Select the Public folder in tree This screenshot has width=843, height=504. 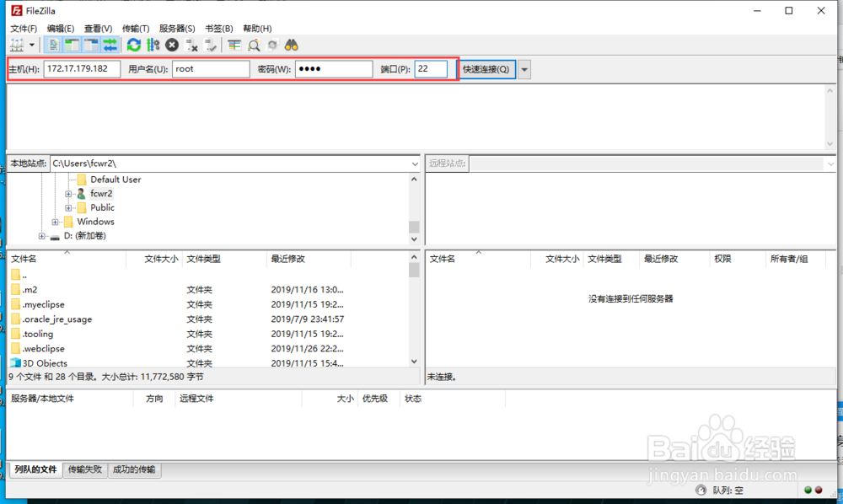coord(102,207)
